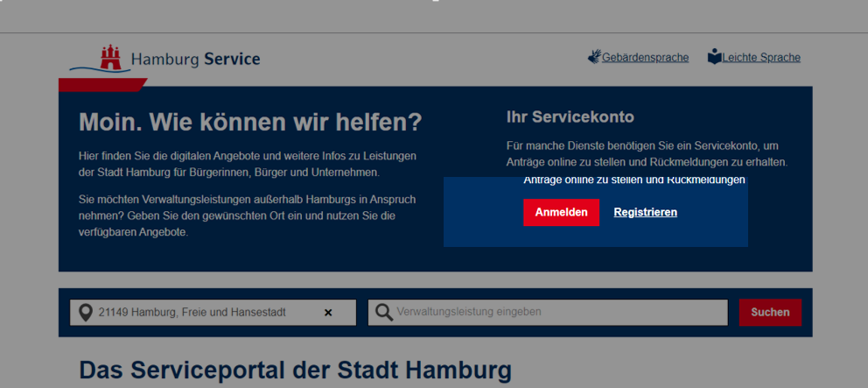This screenshot has height=388, width=868.
Task: Click the Suchen button
Action: click(x=770, y=312)
